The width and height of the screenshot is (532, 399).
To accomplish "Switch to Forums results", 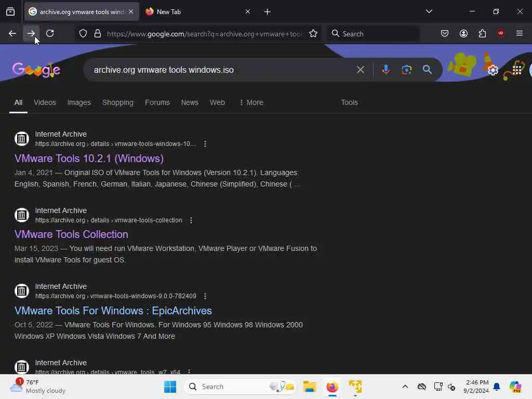I will pyautogui.click(x=157, y=102).
